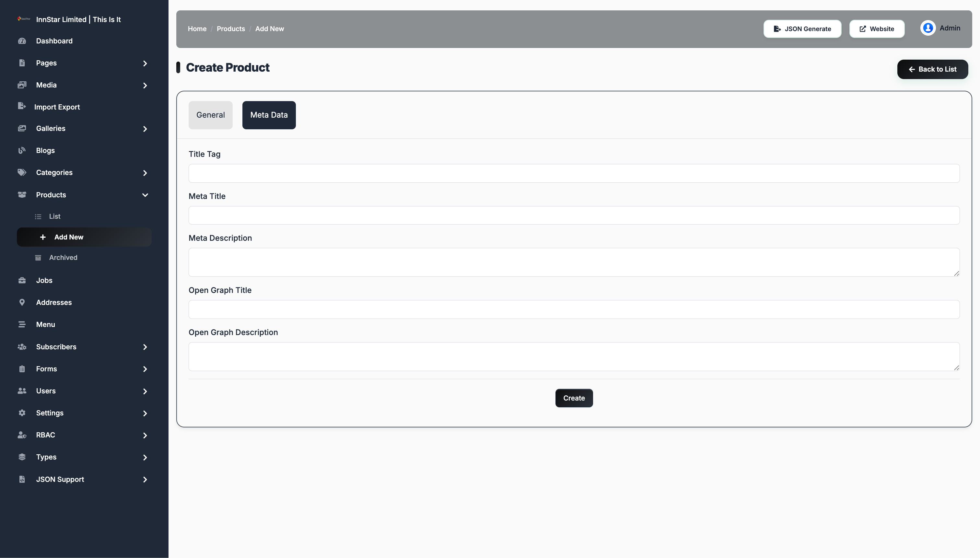Expand the Categories submenu chevron
This screenshot has width=980, height=558.
145,173
